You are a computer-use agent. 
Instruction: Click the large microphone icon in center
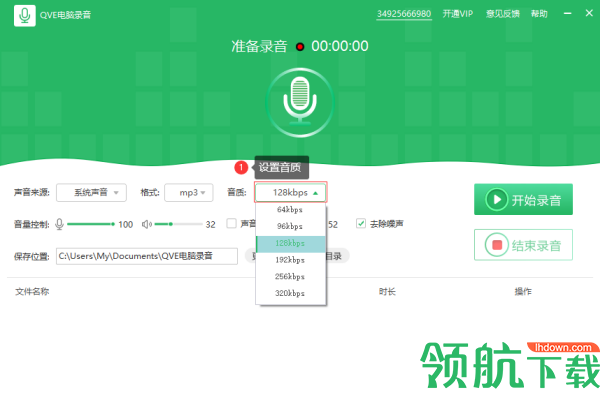click(300, 102)
